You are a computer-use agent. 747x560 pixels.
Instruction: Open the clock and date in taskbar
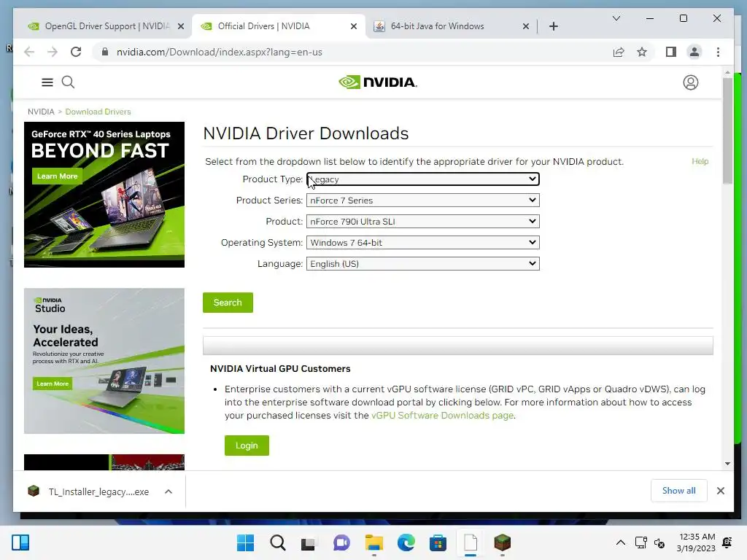pos(695,542)
